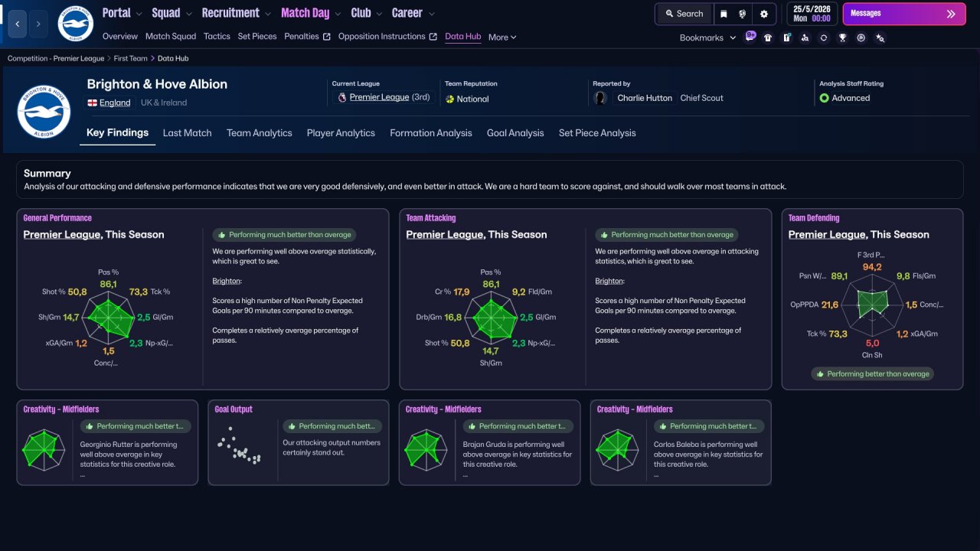This screenshot has height=551, width=980.
Task: Open the Player Analytics tab
Action: coord(341,133)
